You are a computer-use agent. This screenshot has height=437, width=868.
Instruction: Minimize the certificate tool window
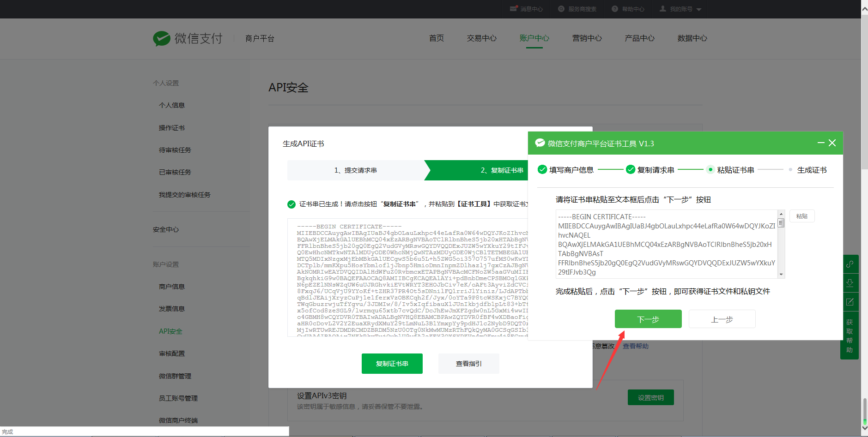point(820,143)
